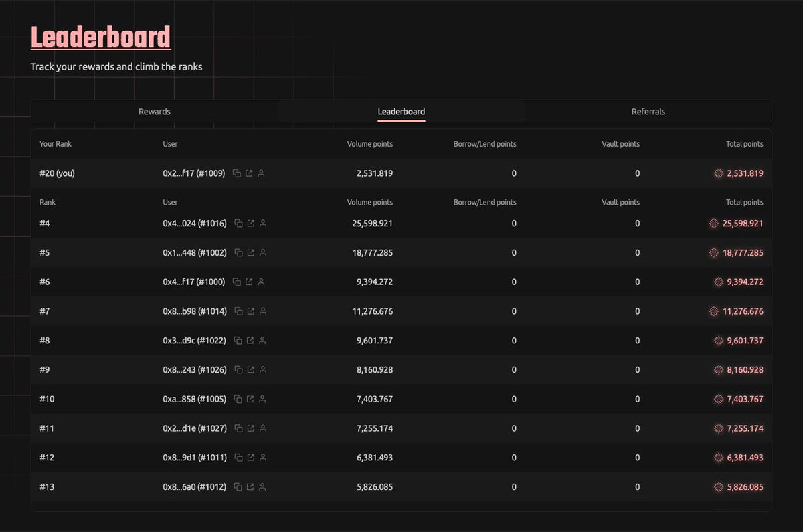View profile icon for 0x8...243 (#1026)

click(x=262, y=370)
